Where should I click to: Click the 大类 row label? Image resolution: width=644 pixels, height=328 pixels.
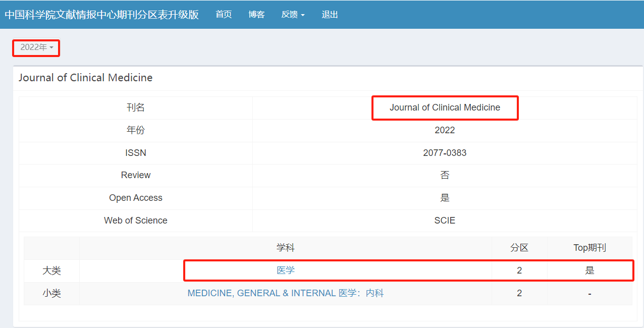[51, 270]
